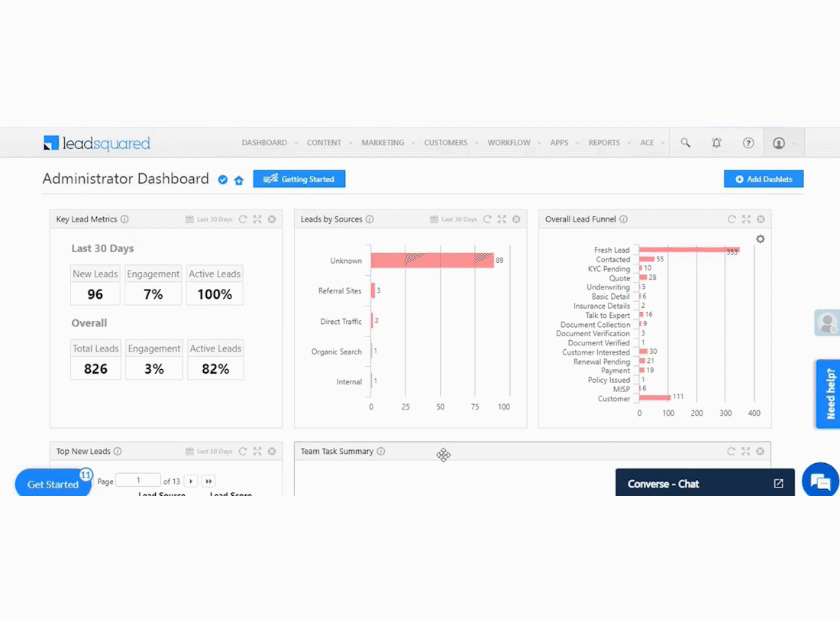
Task: Open the user profile icon
Action: point(779,143)
